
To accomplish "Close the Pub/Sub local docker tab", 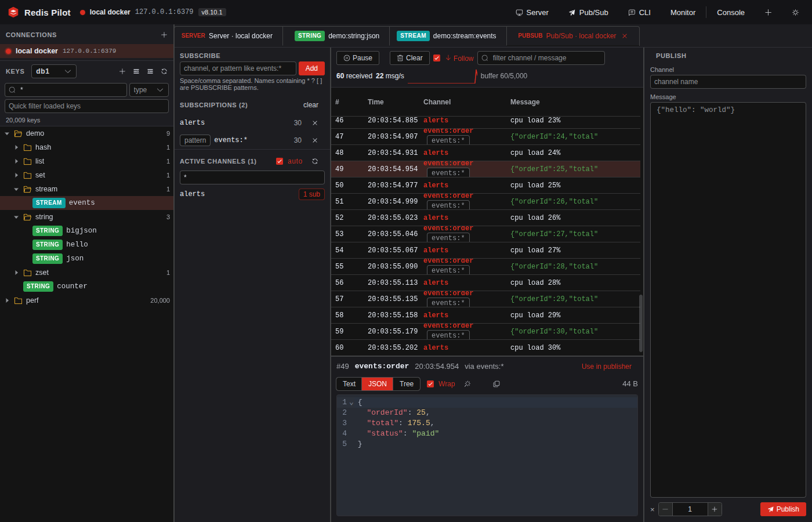I will (x=625, y=36).
